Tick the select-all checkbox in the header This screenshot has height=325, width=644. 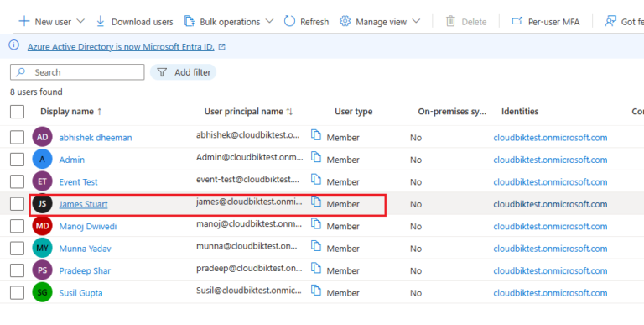tap(18, 112)
